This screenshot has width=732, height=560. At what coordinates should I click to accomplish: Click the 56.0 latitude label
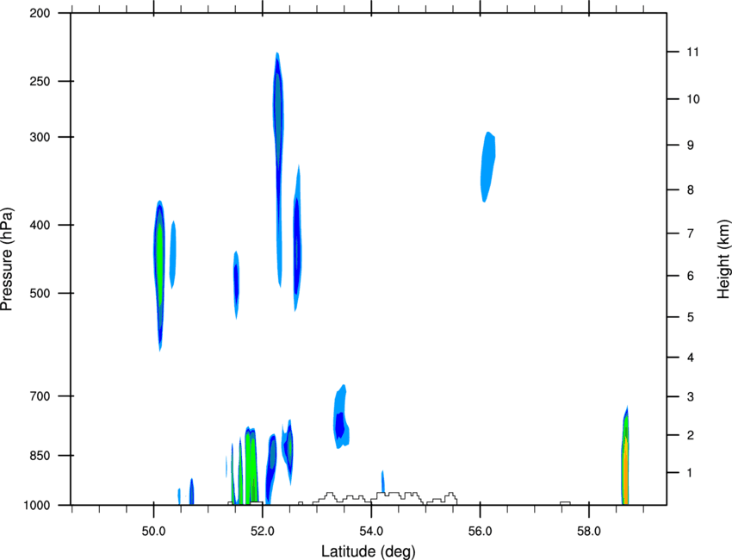pyautogui.click(x=481, y=532)
